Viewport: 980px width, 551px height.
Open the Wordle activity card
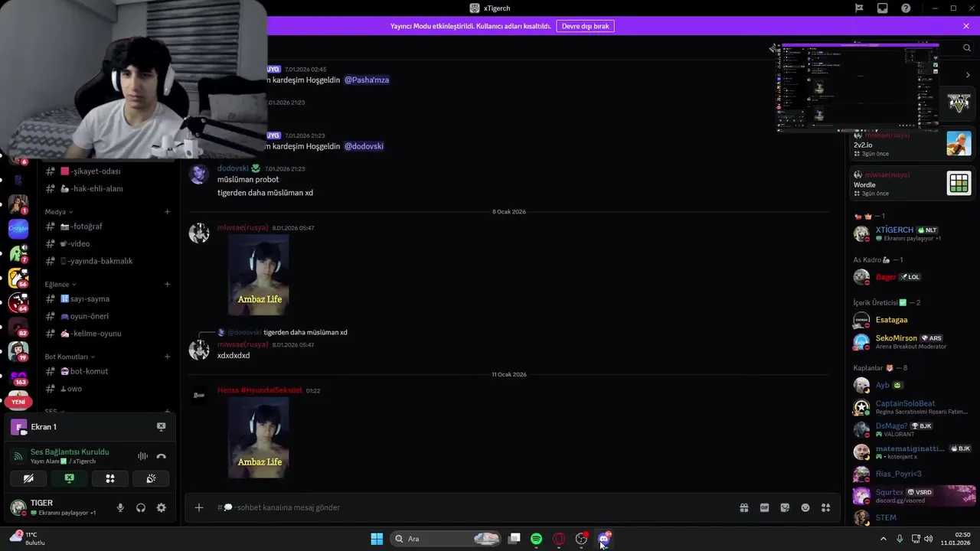pos(912,184)
